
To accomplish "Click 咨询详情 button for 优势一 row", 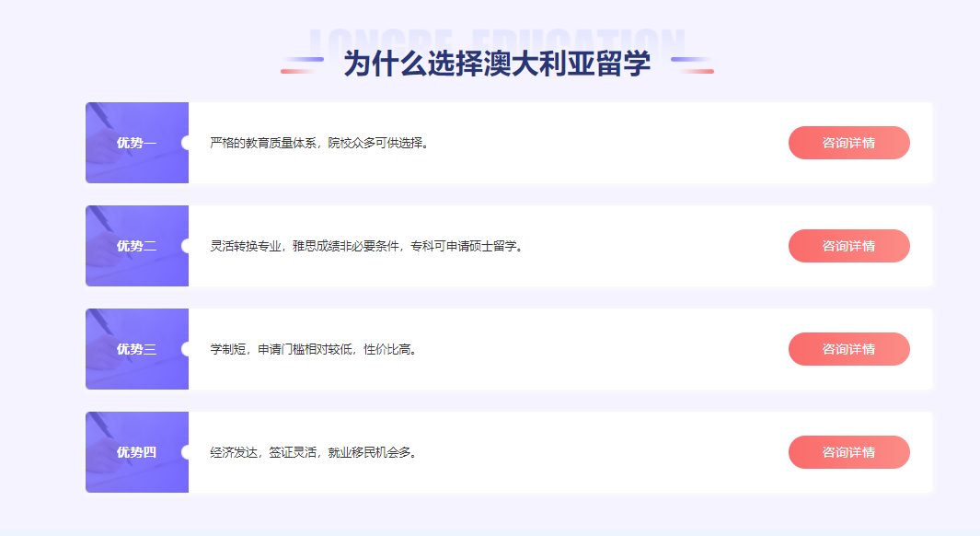I will [x=848, y=143].
